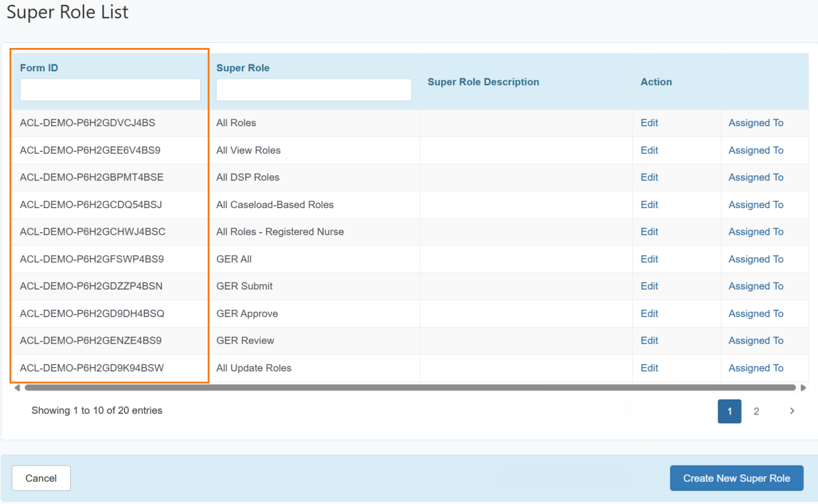Click the Showing 1 to 10 entries text
The height and width of the screenshot is (504, 818).
pos(97,411)
